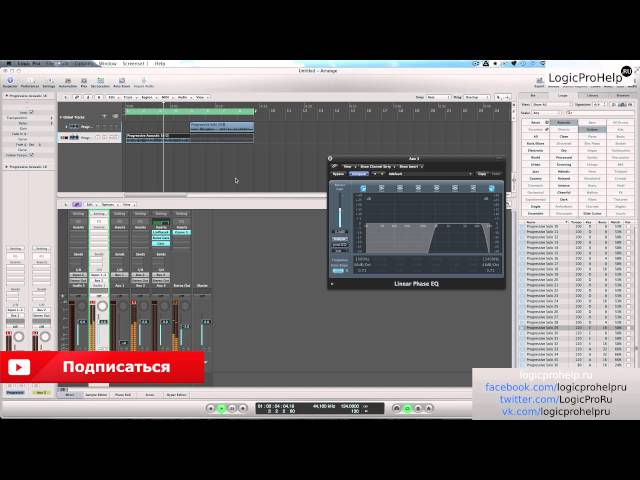This screenshot has width=640, height=480.
Task: Click the green EQ thumbnail on Aux 3
Action: [x=161, y=222]
